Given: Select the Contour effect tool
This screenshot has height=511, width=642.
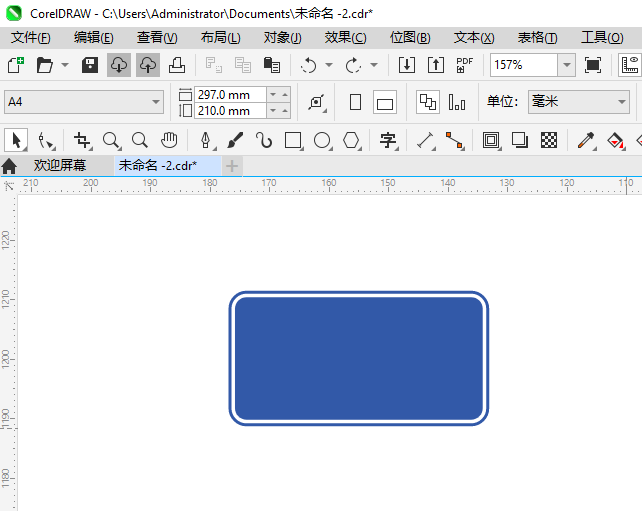Looking at the screenshot, I should (x=491, y=140).
